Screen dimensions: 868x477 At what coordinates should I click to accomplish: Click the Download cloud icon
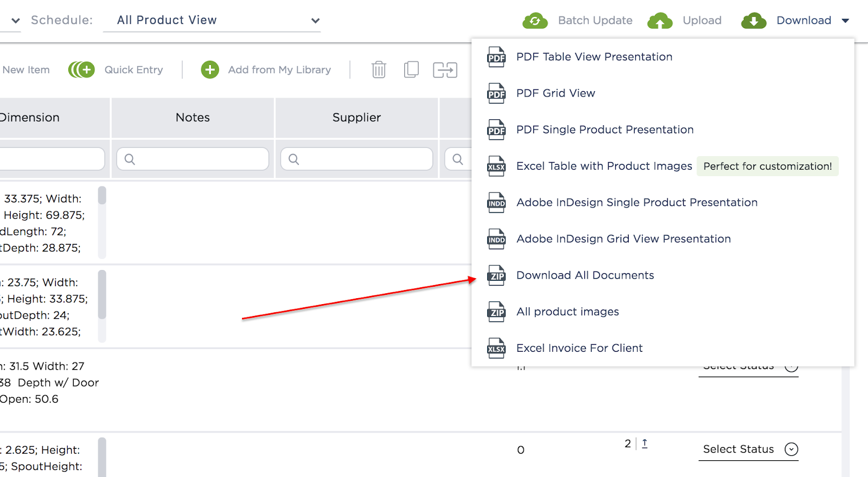[754, 21]
